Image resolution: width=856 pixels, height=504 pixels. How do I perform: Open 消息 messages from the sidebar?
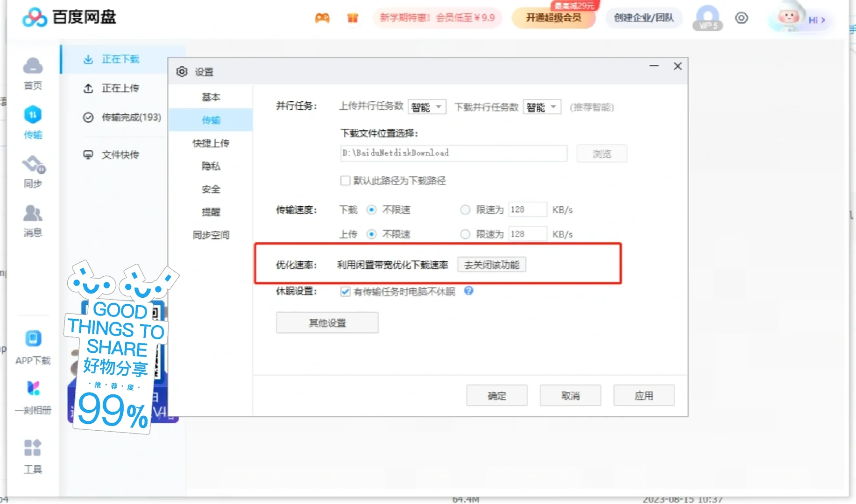click(x=33, y=219)
